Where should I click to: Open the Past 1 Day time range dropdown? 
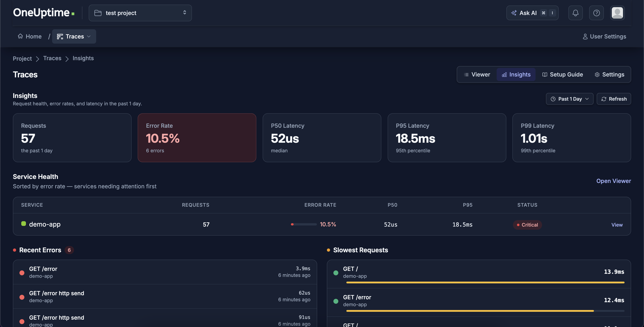(570, 99)
